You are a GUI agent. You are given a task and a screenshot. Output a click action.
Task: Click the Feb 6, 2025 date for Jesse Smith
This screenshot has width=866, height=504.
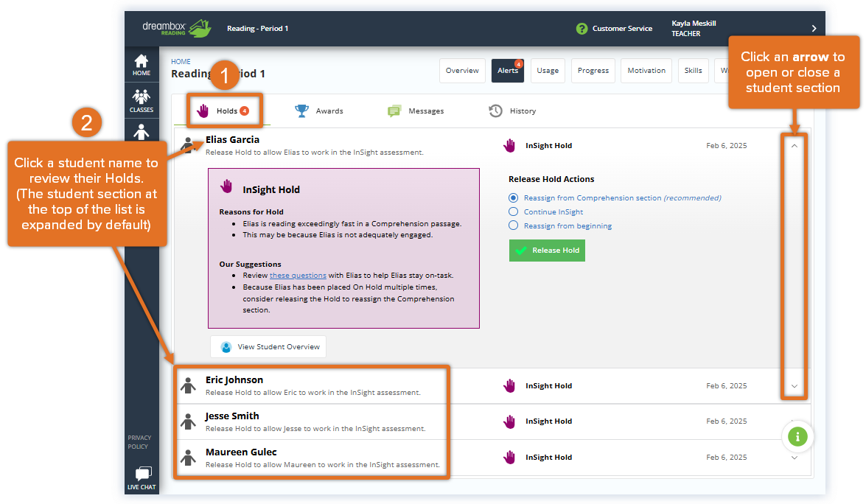[726, 421]
